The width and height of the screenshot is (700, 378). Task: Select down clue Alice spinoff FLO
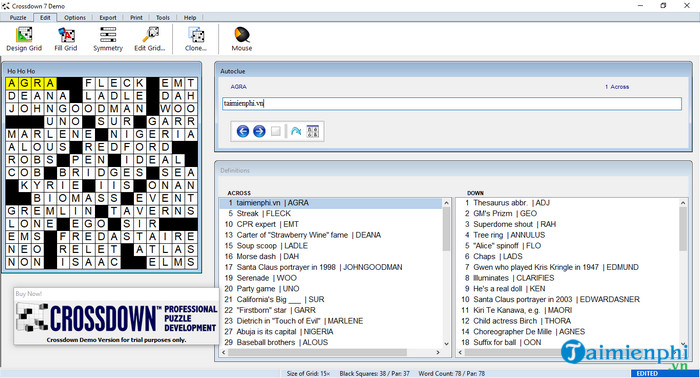(568, 246)
